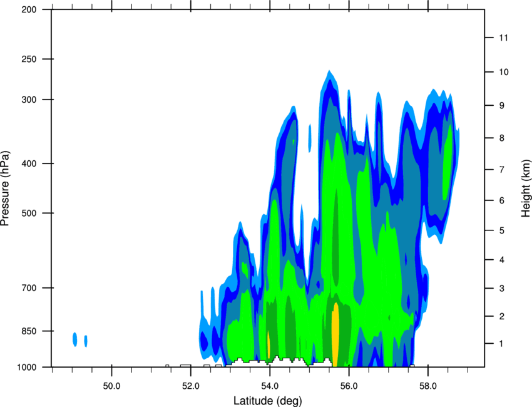Select the 700 pressure tick label
The height and width of the screenshot is (407, 532).
(x=29, y=288)
